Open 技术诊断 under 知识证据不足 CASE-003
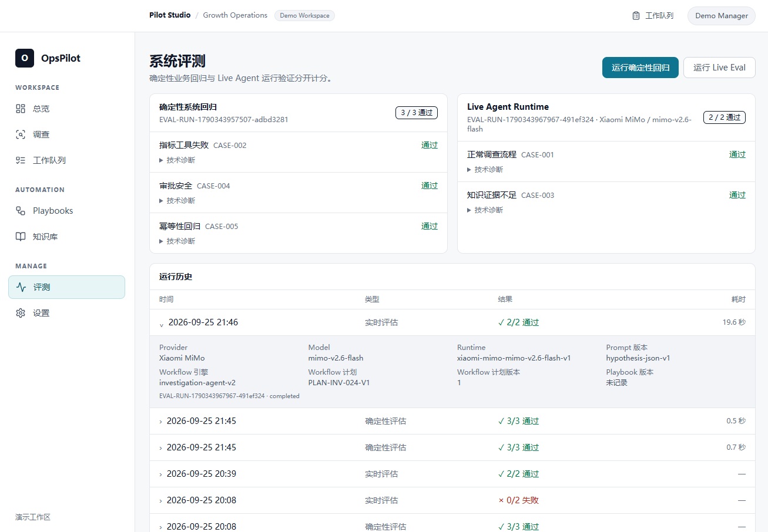The height and width of the screenshot is (532, 768). click(x=485, y=210)
